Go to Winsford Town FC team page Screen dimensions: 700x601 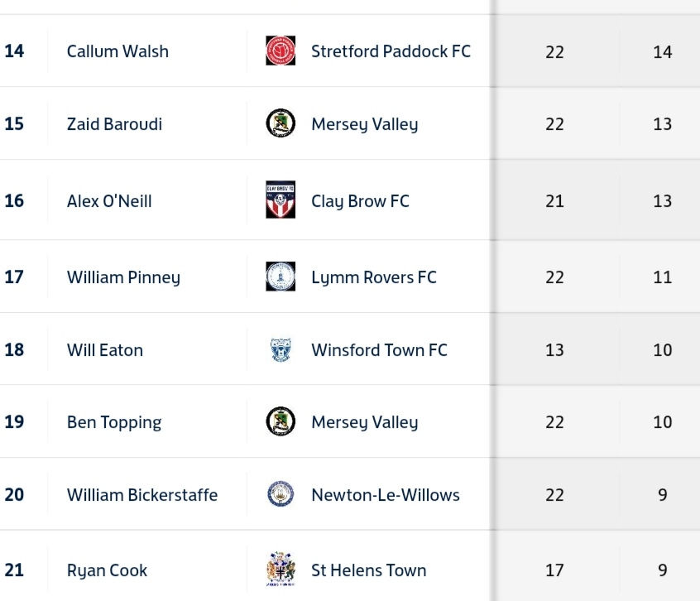point(379,350)
